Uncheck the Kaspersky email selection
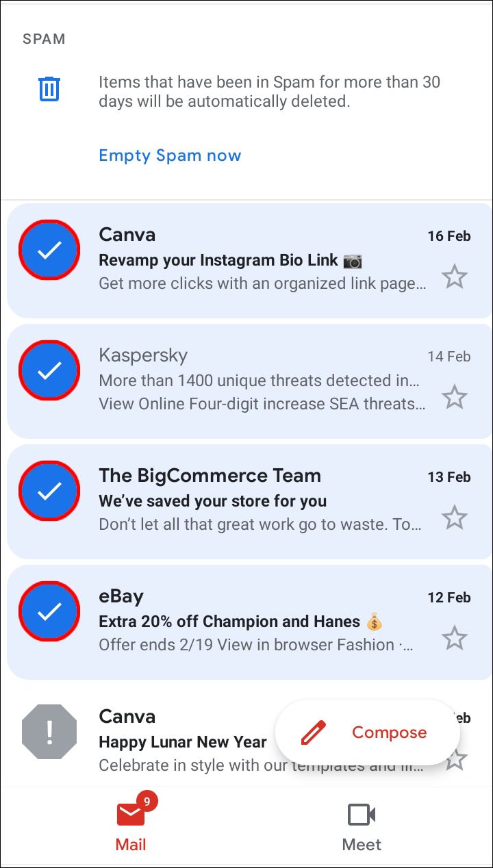Image resolution: width=493 pixels, height=868 pixels. tap(49, 371)
